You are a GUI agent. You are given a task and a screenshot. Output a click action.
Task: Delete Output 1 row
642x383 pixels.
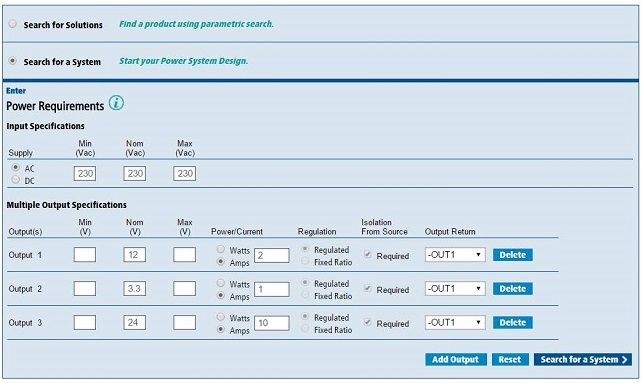pyautogui.click(x=513, y=255)
